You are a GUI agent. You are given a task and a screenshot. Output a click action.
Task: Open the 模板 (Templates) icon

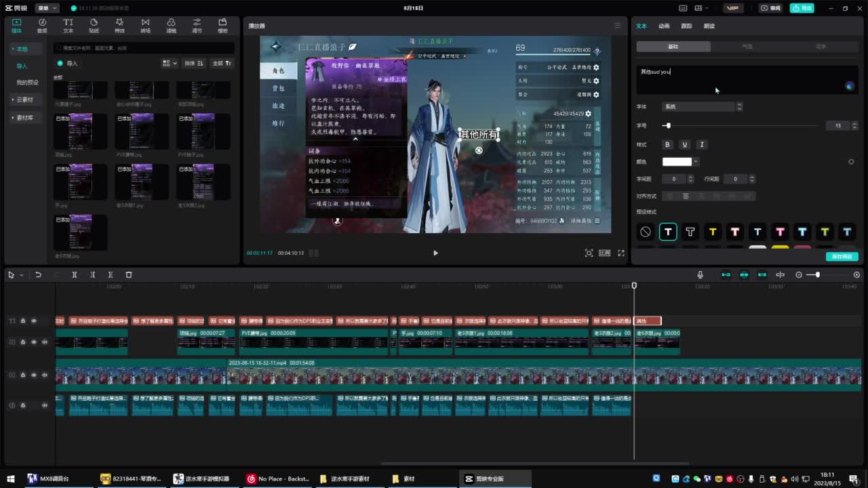(x=222, y=26)
